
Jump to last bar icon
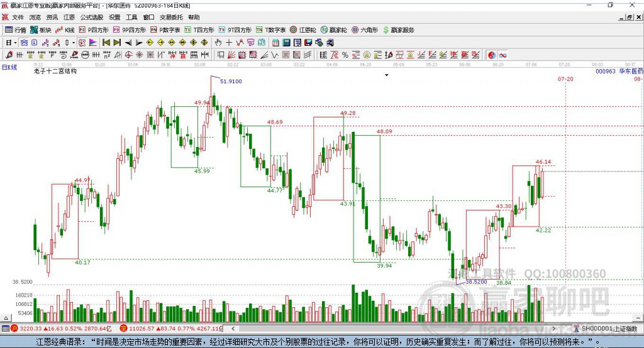117,43
